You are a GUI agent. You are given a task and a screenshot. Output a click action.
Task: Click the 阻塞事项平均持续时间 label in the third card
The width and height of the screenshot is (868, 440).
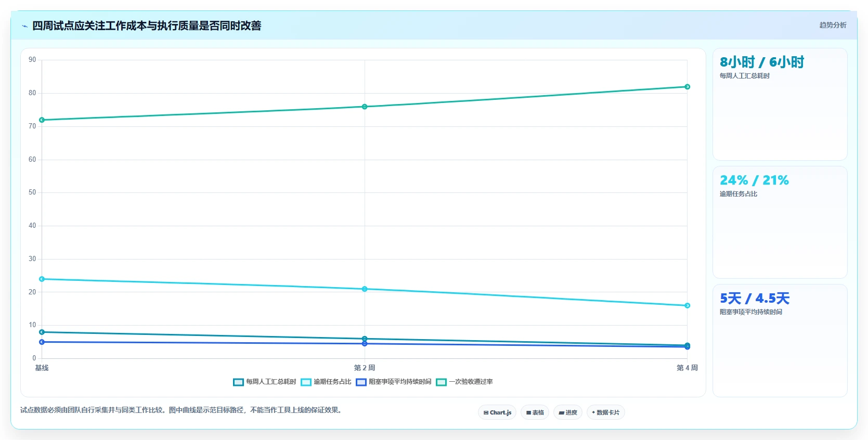pos(751,312)
